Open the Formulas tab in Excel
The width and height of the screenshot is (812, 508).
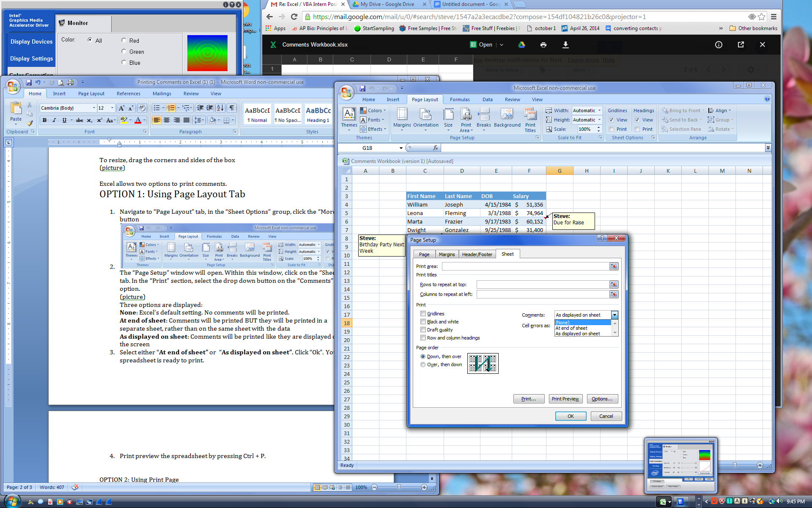460,99
